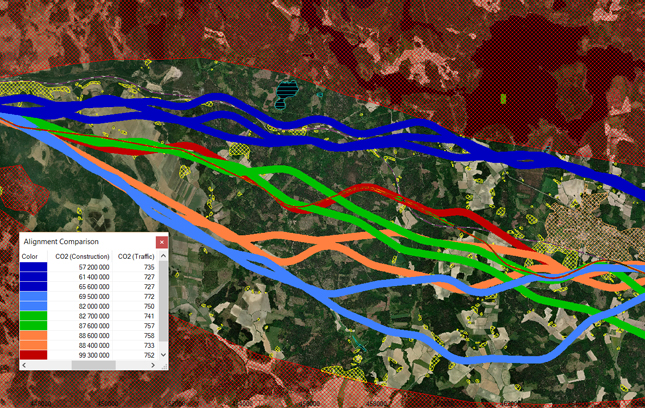Image resolution: width=645 pixels, height=408 pixels.
Task: Select the 87 600 000 construction value
Action: (94, 326)
